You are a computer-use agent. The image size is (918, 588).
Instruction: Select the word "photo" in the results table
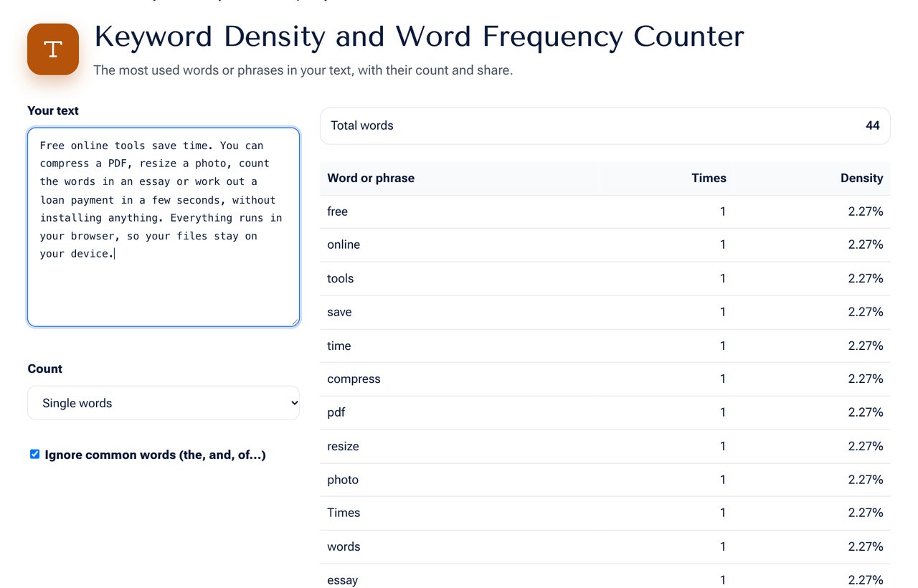[x=343, y=480]
